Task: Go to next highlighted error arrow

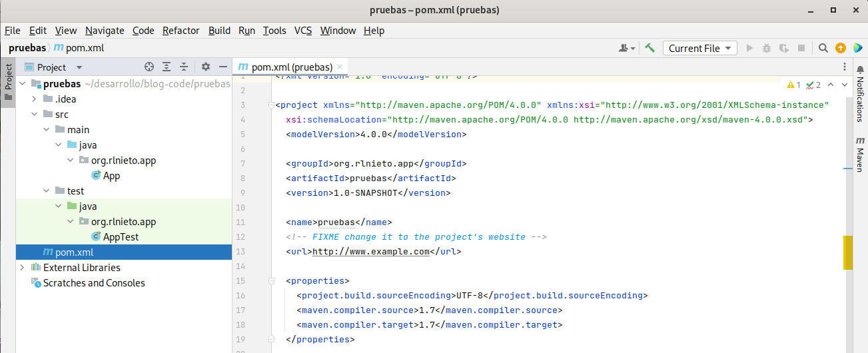Action: tap(845, 85)
